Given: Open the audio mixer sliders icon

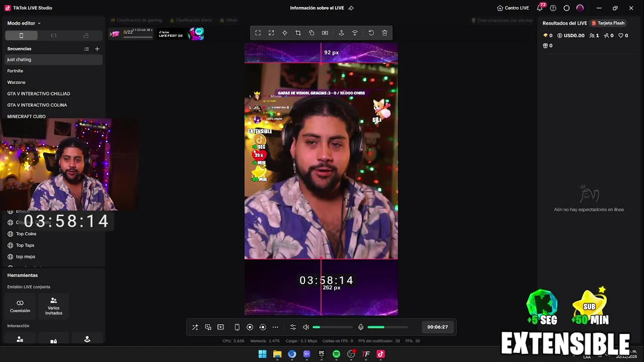Looking at the screenshot, I should [x=293, y=327].
